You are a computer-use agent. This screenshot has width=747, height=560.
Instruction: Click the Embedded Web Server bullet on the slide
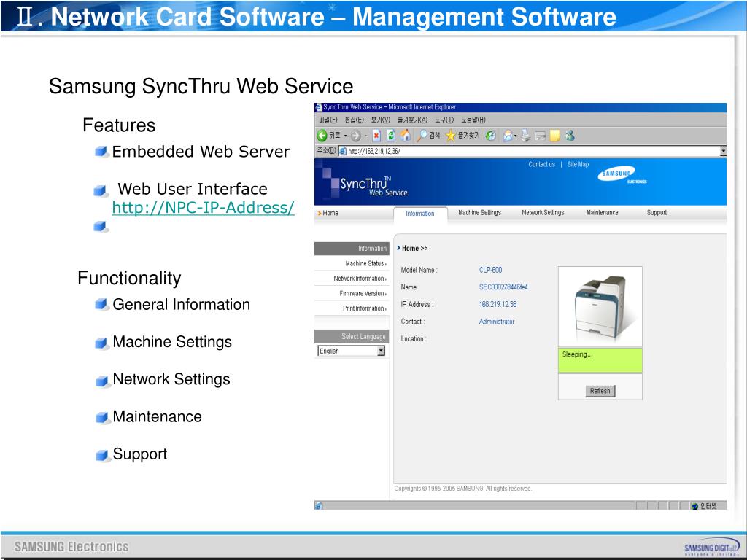[201, 152]
